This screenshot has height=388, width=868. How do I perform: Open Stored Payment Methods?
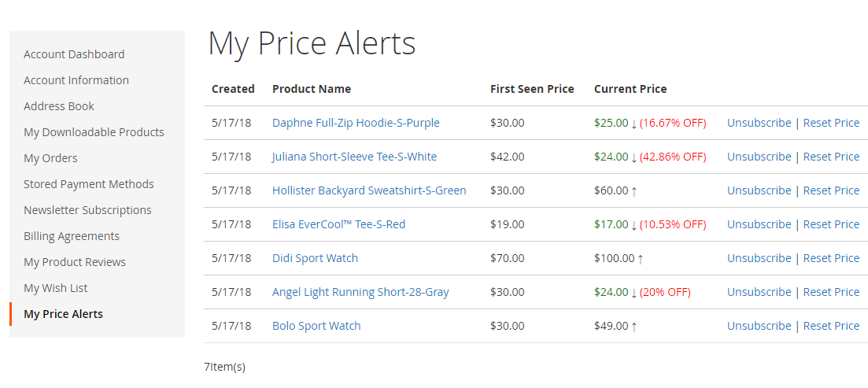89,184
